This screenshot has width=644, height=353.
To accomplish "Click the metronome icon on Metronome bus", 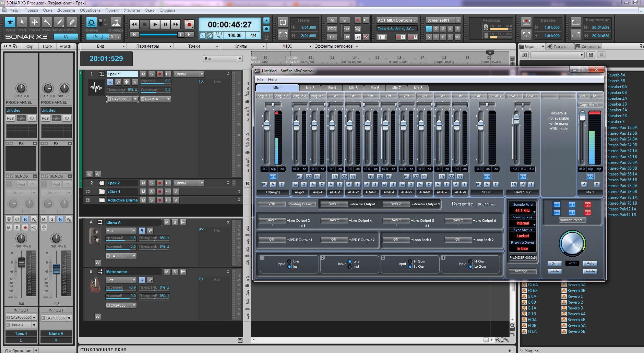I will click(95, 285).
